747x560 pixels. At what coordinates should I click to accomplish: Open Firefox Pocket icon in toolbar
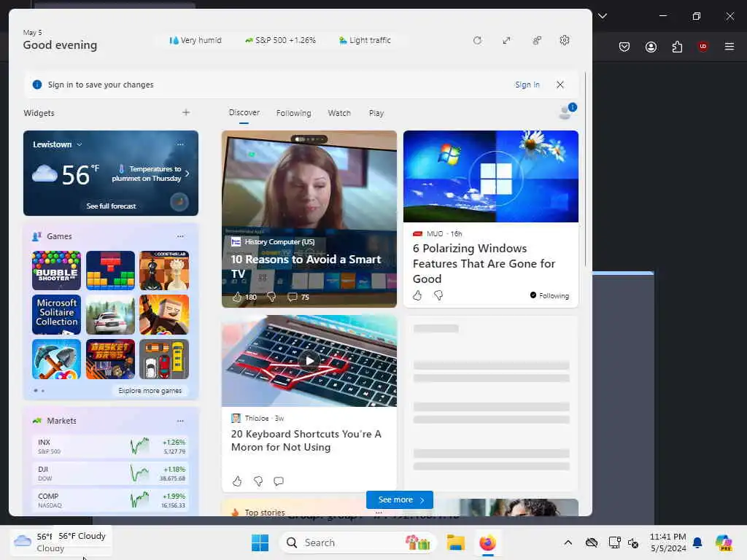click(624, 47)
